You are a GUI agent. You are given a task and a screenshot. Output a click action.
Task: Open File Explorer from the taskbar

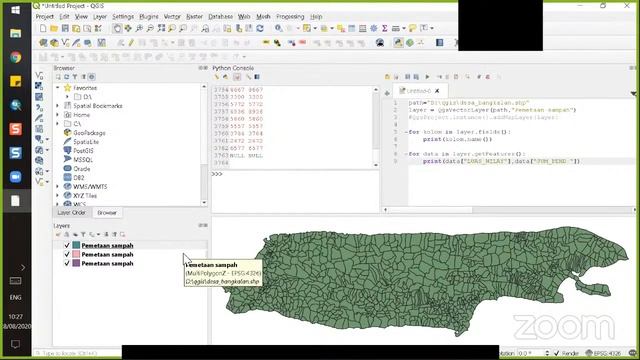(16, 33)
